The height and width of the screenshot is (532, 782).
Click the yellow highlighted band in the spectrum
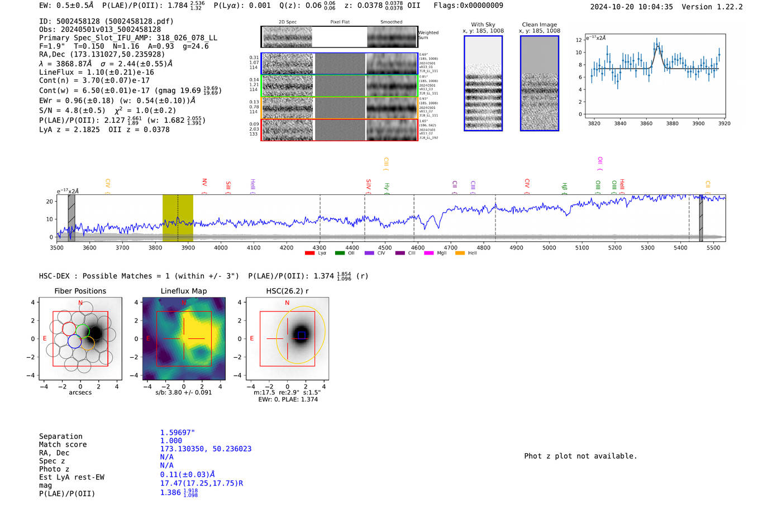(178, 218)
